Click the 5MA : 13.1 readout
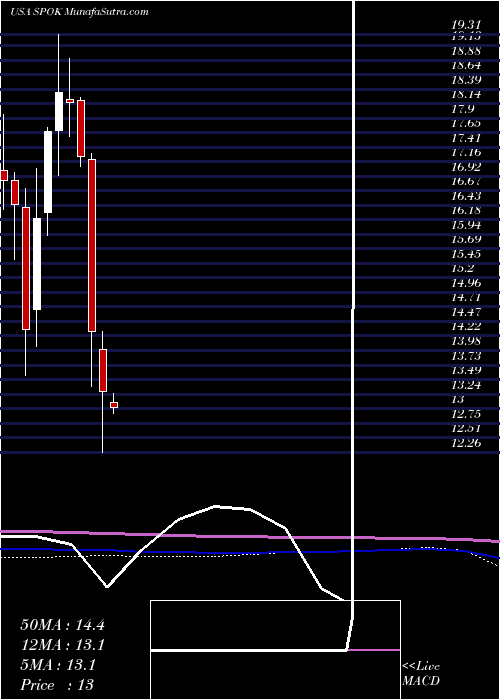500x700 pixels. (58, 665)
